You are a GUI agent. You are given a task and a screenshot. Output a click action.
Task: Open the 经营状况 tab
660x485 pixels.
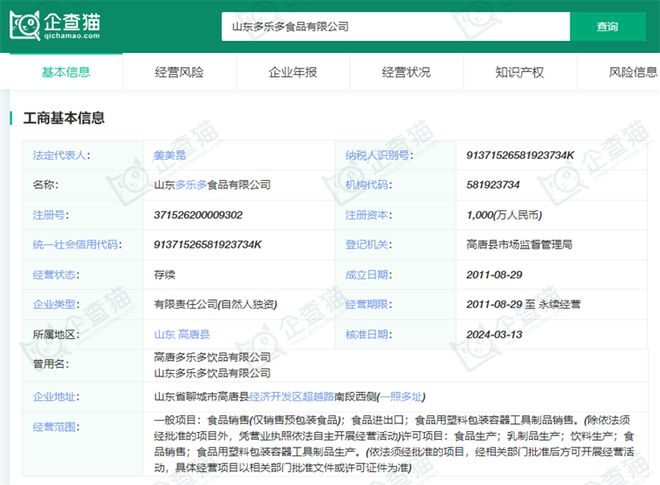tap(406, 72)
